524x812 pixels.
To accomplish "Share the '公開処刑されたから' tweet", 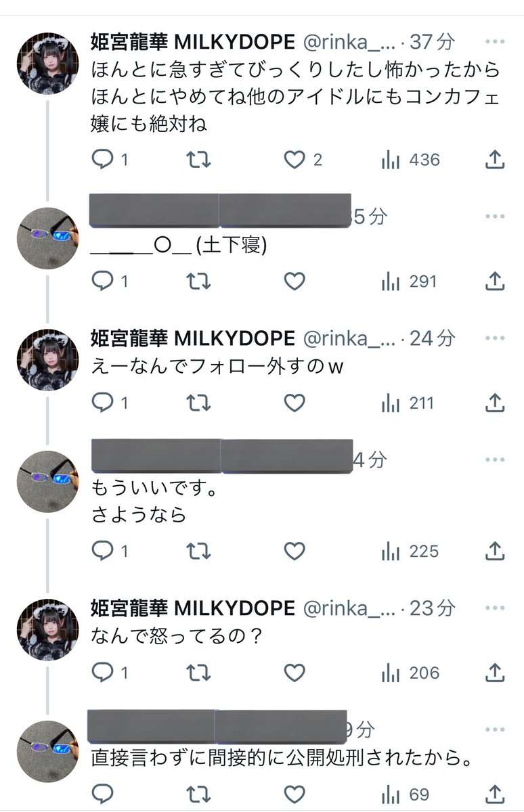I will coord(495,793).
